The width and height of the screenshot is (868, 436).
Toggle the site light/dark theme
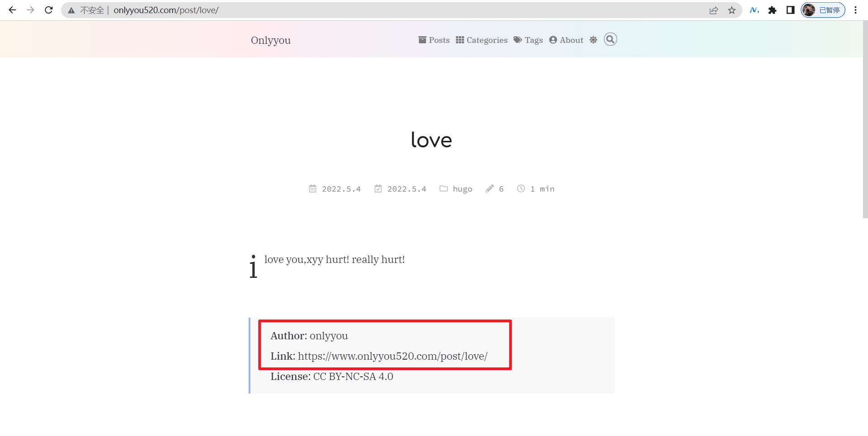pos(594,40)
